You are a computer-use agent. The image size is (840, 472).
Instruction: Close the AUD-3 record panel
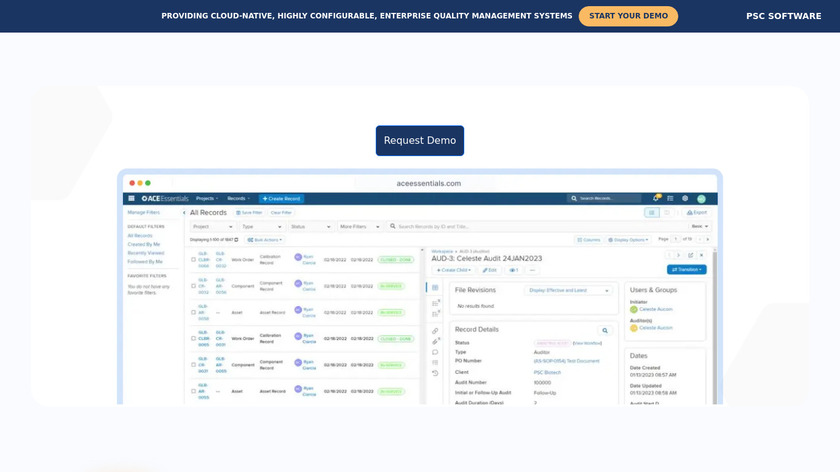pyautogui.click(x=702, y=255)
